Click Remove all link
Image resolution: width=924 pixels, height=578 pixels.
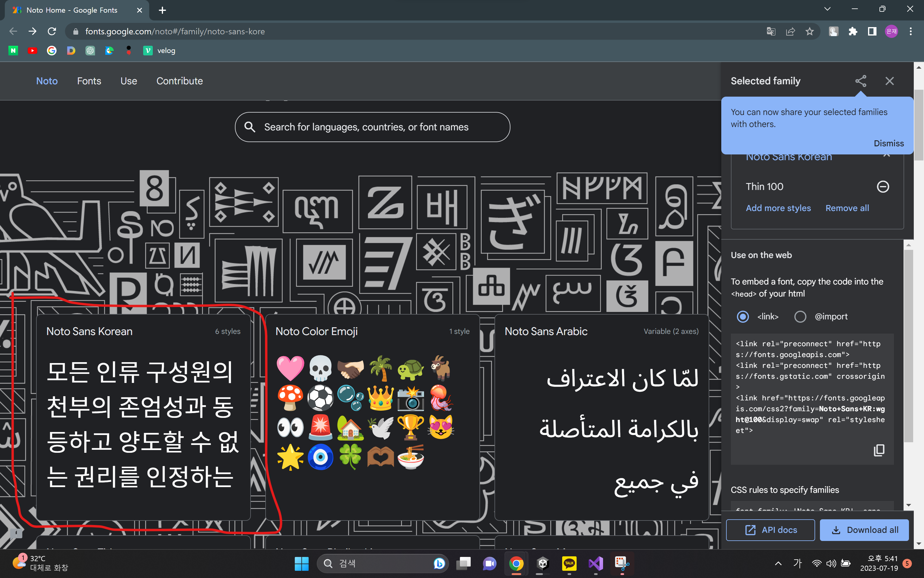coord(847,208)
